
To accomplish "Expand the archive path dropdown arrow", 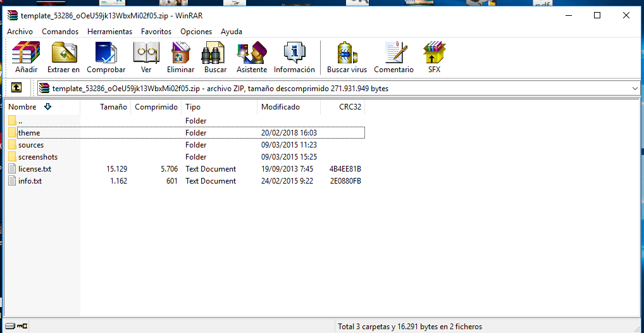I will tap(635, 89).
